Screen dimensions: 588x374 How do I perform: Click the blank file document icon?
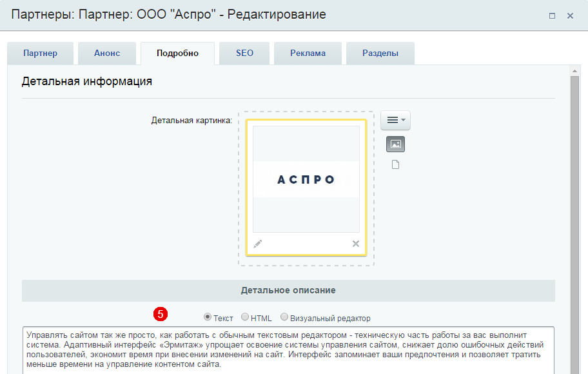tap(396, 164)
